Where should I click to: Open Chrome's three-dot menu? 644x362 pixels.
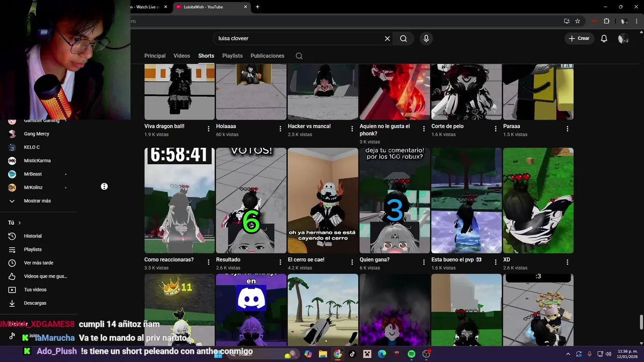(x=635, y=21)
